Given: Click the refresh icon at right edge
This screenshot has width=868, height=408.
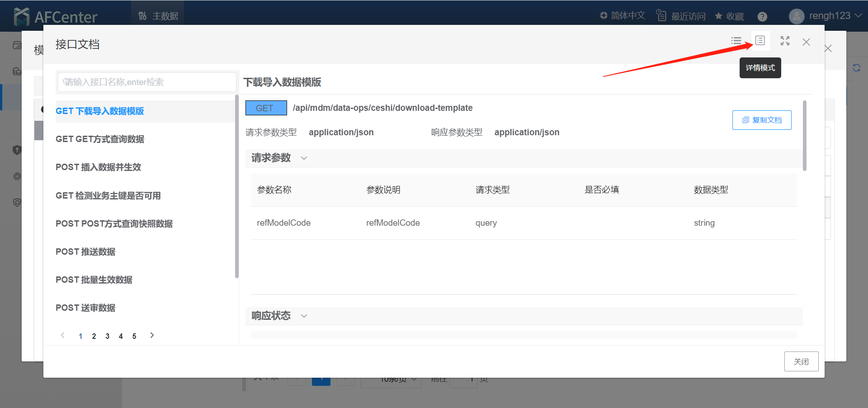Looking at the screenshot, I should click(856, 68).
